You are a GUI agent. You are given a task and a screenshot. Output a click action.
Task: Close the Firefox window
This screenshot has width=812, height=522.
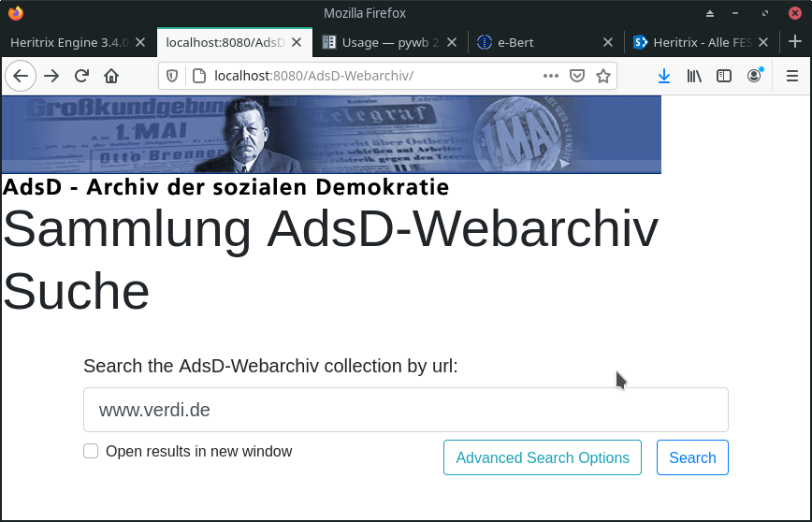(x=795, y=13)
